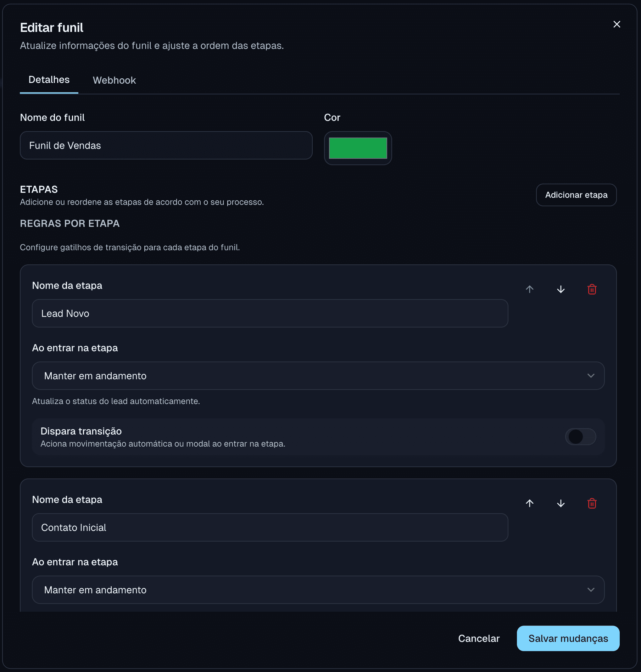Image resolution: width=641 pixels, height=672 pixels.
Task: Click the Lead Novo stage name field
Action: coord(270,313)
